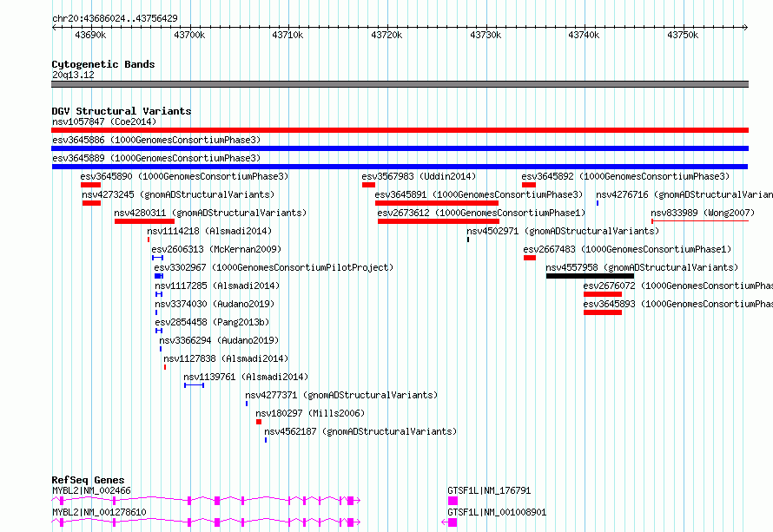This screenshot has width=773, height=532.
Task: Click the blue nsv1139761 span glyph
Action: coord(195,385)
